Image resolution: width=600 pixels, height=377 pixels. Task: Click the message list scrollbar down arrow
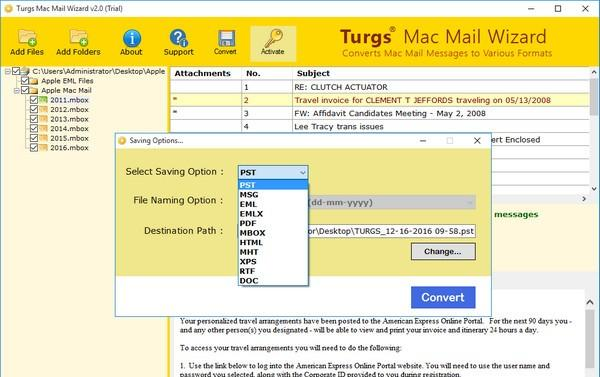pos(594,189)
